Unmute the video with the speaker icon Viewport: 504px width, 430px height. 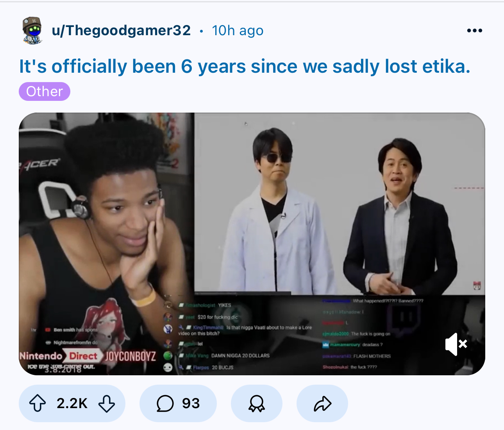click(456, 344)
